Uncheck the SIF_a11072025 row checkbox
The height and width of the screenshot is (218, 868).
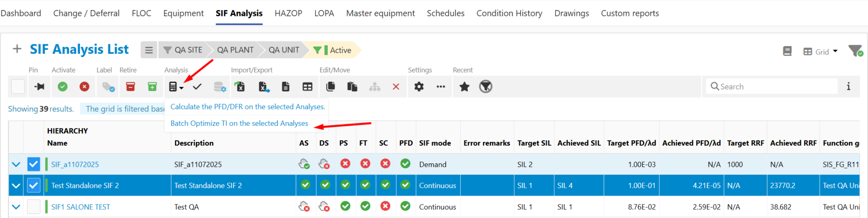tap(33, 164)
